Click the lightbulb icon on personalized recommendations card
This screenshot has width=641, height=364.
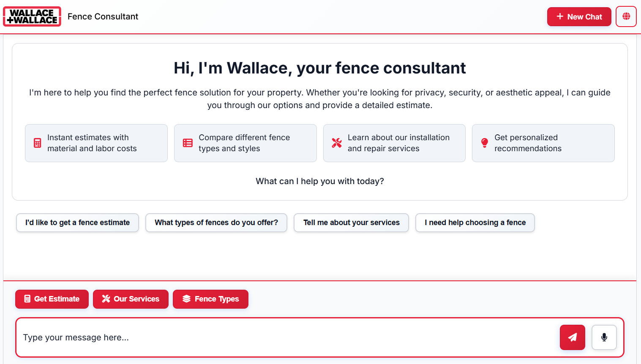(x=484, y=143)
